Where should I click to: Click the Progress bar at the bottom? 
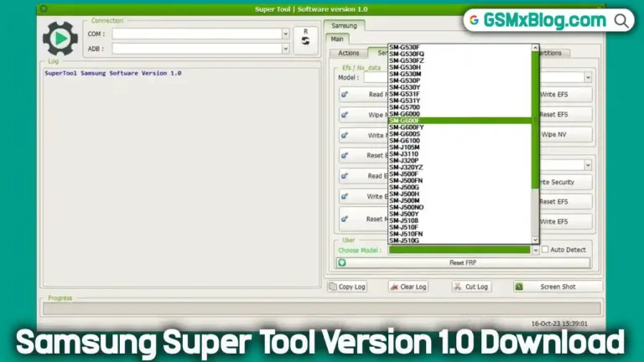(322, 308)
